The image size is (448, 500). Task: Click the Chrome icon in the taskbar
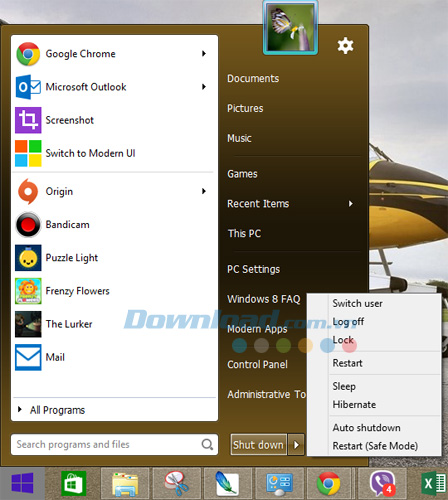tap(328, 483)
